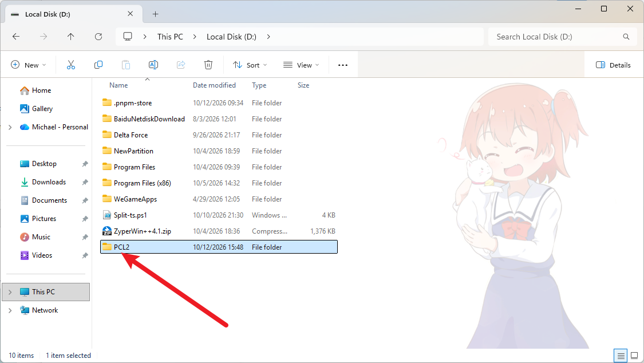Switch to large thumbnails view icon
The width and height of the screenshot is (644, 363).
tap(634, 356)
